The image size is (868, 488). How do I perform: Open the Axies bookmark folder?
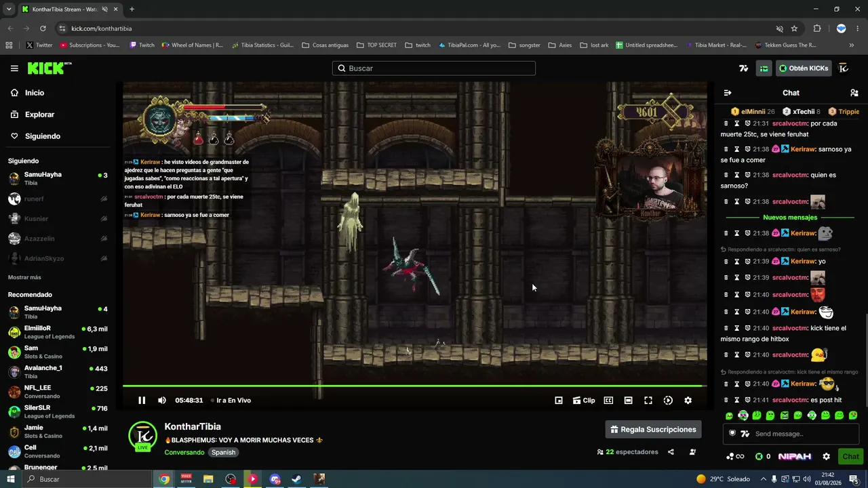tap(560, 45)
